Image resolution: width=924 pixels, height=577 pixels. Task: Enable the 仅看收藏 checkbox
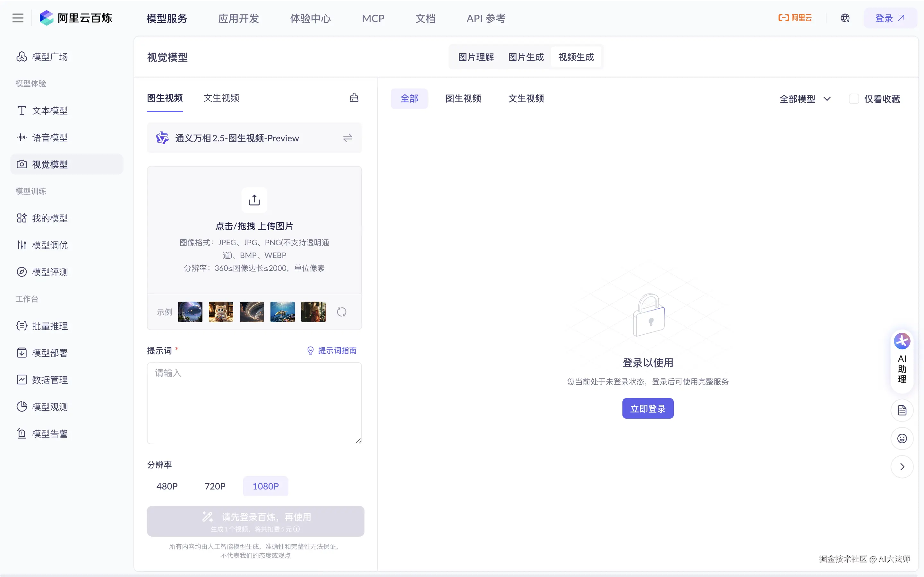tap(854, 99)
